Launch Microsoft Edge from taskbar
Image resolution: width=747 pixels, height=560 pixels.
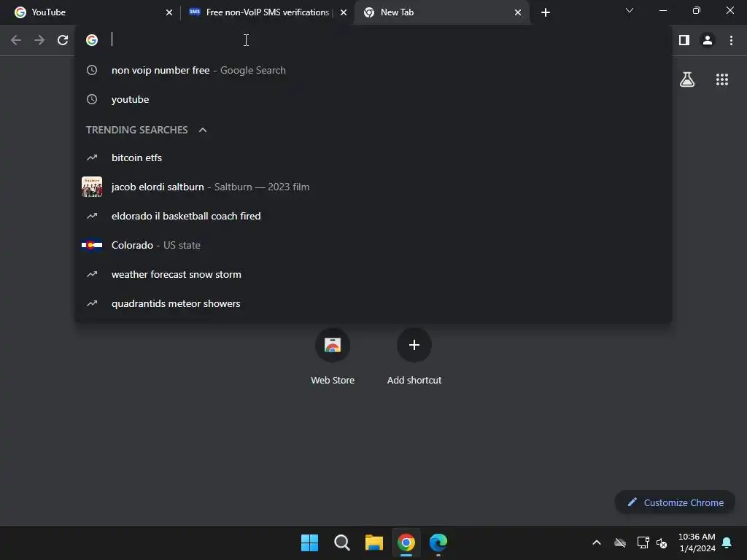(x=438, y=542)
